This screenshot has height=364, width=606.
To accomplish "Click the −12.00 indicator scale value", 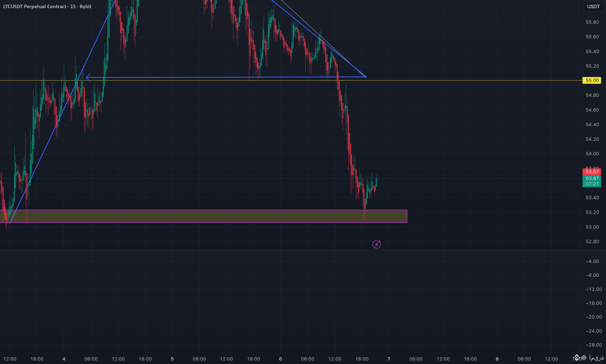I will pyautogui.click(x=594, y=289).
